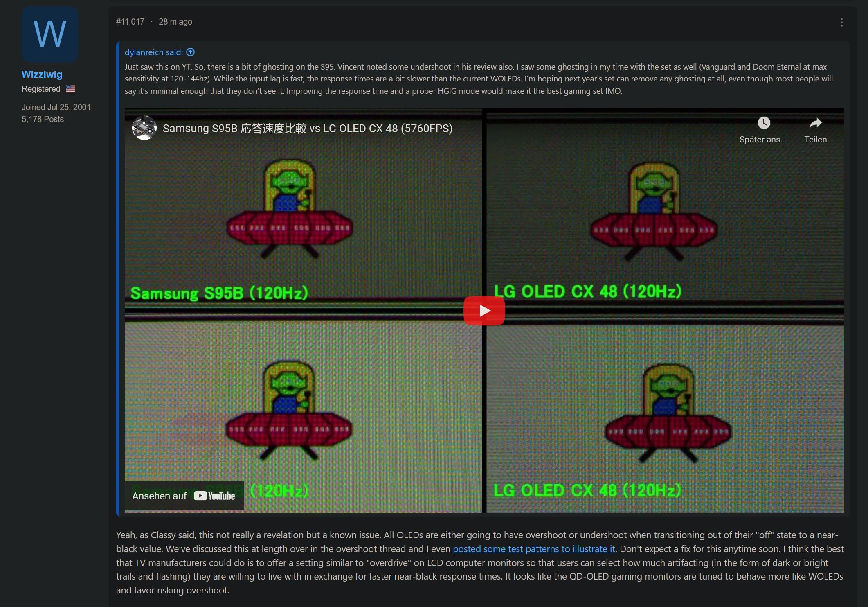Click the '5,178 Posts' text

pyautogui.click(x=43, y=119)
